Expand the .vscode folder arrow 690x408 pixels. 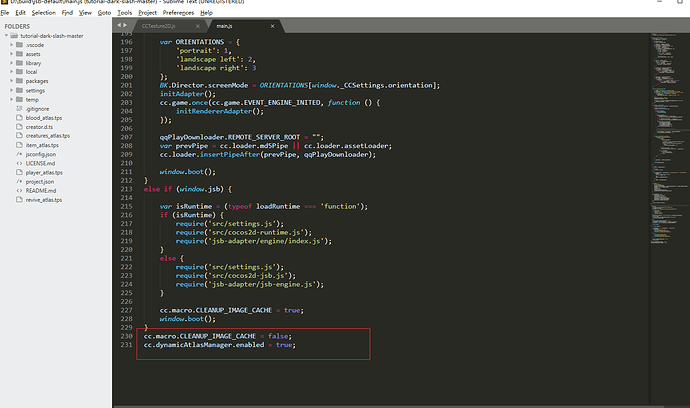click(x=11, y=45)
